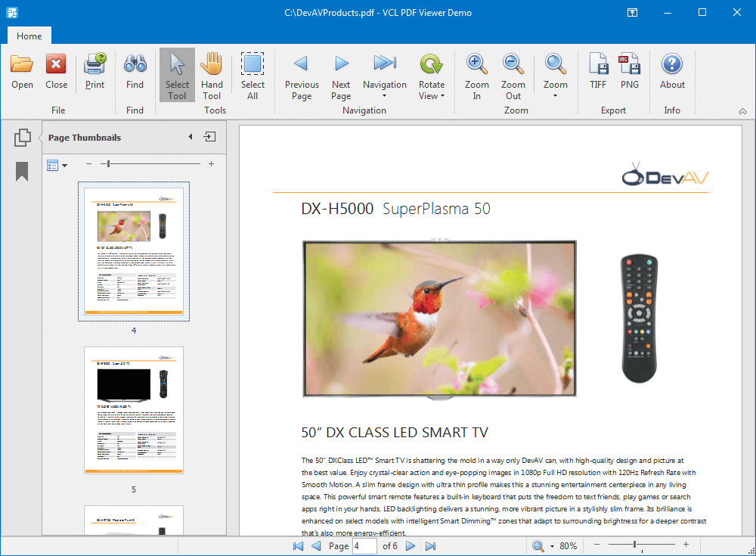Viewport: 756px width, 556px height.
Task: Click the status bar zoom slider
Action: (x=642, y=545)
